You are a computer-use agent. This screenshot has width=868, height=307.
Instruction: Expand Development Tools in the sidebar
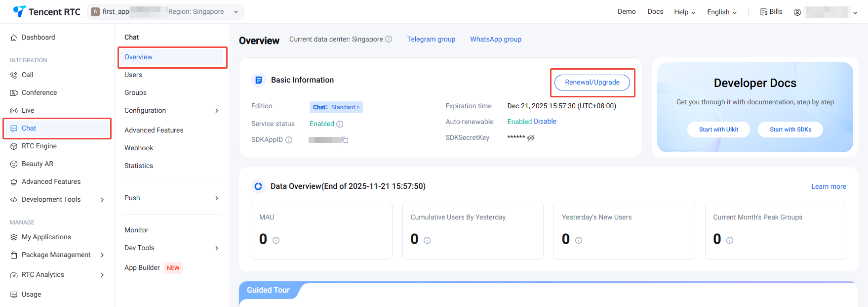(x=102, y=200)
